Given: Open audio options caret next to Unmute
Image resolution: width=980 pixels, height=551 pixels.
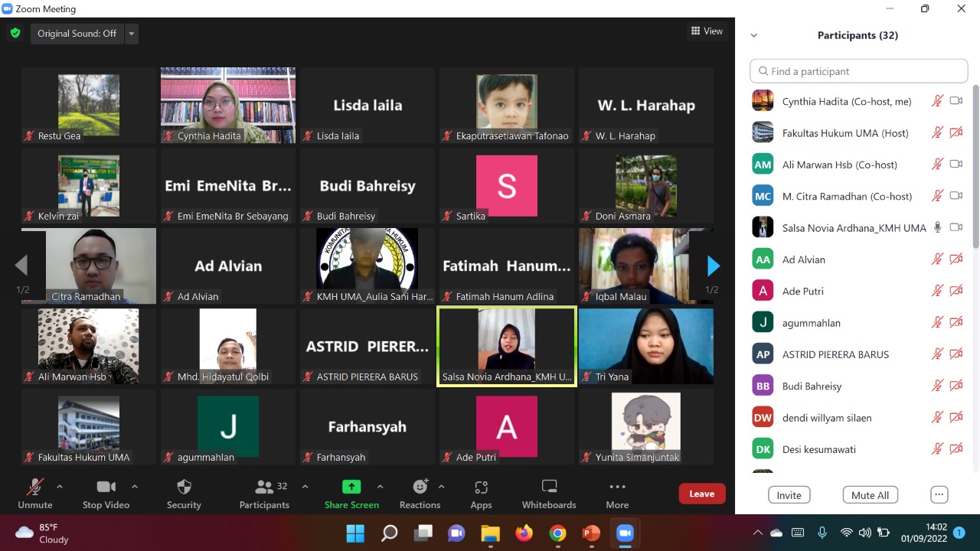Looking at the screenshot, I should click(x=60, y=487).
